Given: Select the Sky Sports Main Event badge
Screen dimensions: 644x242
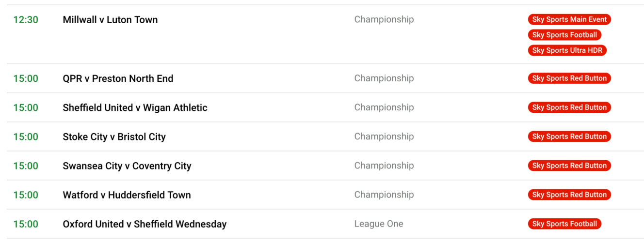Looking at the screenshot, I should tap(569, 19).
